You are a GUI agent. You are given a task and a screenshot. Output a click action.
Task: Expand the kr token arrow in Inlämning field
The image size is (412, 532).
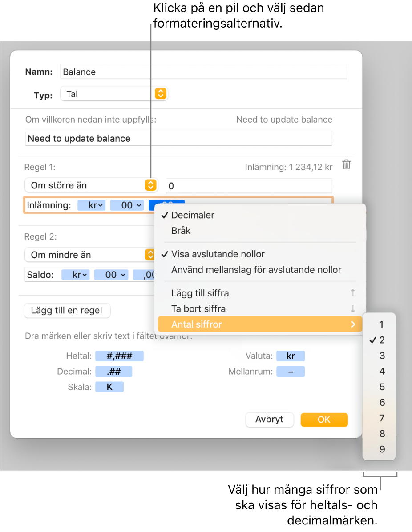click(x=100, y=205)
